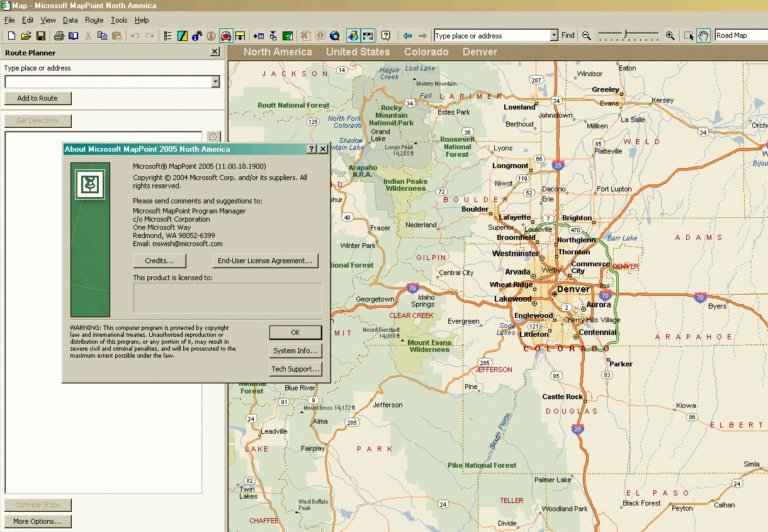
Task: Click the zoom level slider handle
Action: [624, 35]
